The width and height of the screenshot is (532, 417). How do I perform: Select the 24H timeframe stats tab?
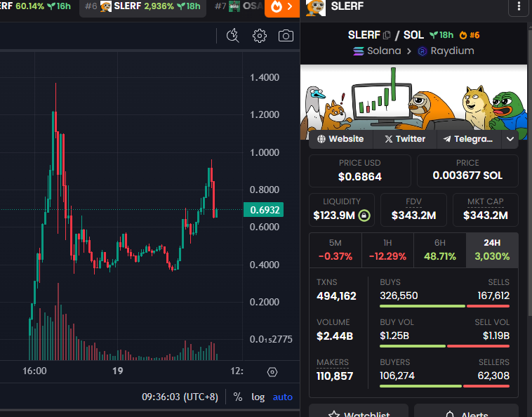[x=492, y=250]
